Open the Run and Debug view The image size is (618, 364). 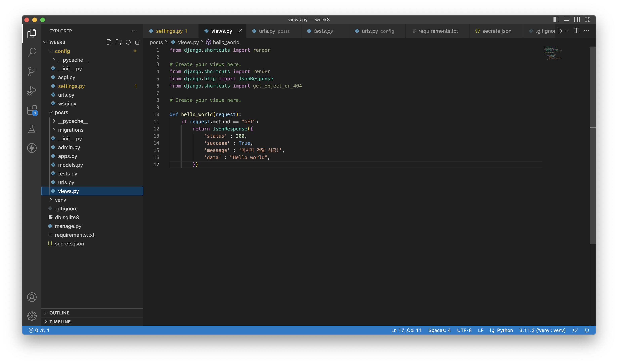pyautogui.click(x=32, y=91)
